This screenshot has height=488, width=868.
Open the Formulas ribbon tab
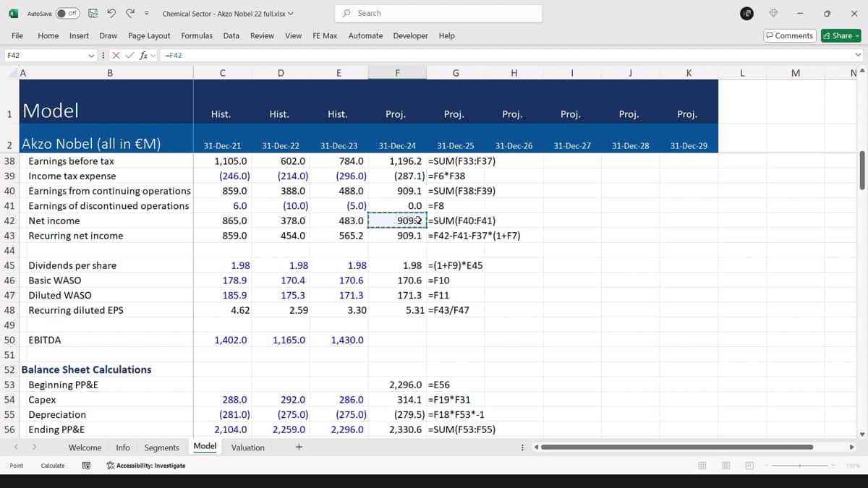(197, 35)
